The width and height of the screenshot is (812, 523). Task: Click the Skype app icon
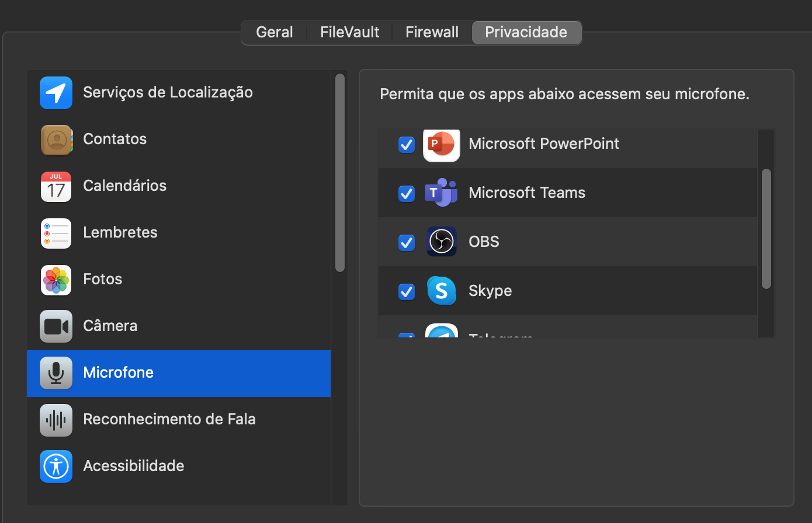coord(442,291)
